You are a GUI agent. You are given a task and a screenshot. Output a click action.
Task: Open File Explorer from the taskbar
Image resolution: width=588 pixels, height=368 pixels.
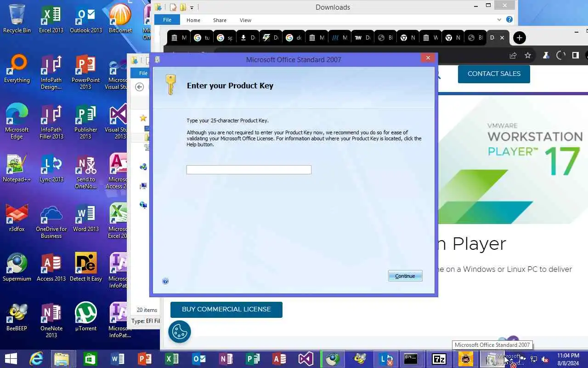pyautogui.click(x=62, y=358)
